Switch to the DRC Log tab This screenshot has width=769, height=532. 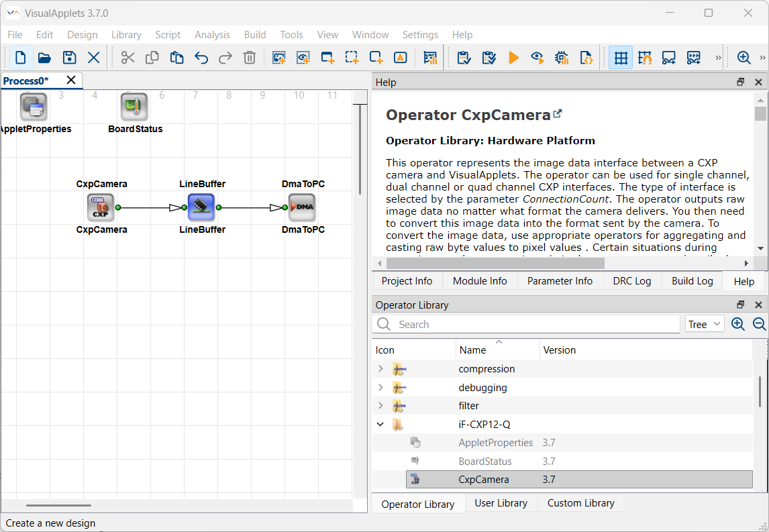tap(631, 281)
